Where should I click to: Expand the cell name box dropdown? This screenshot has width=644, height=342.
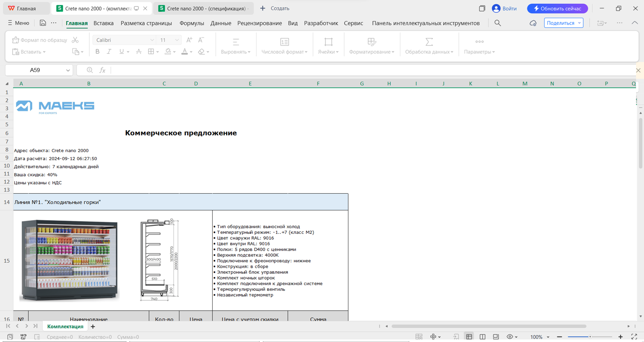click(x=68, y=70)
